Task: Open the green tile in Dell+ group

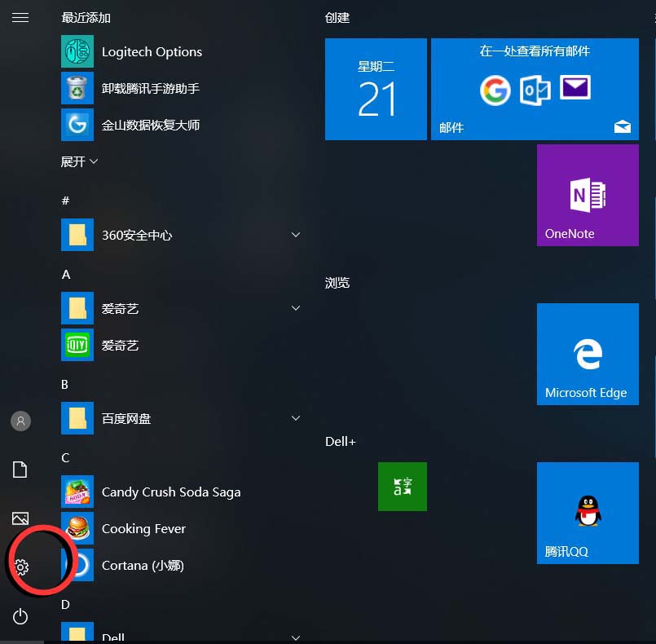Action: [x=402, y=487]
